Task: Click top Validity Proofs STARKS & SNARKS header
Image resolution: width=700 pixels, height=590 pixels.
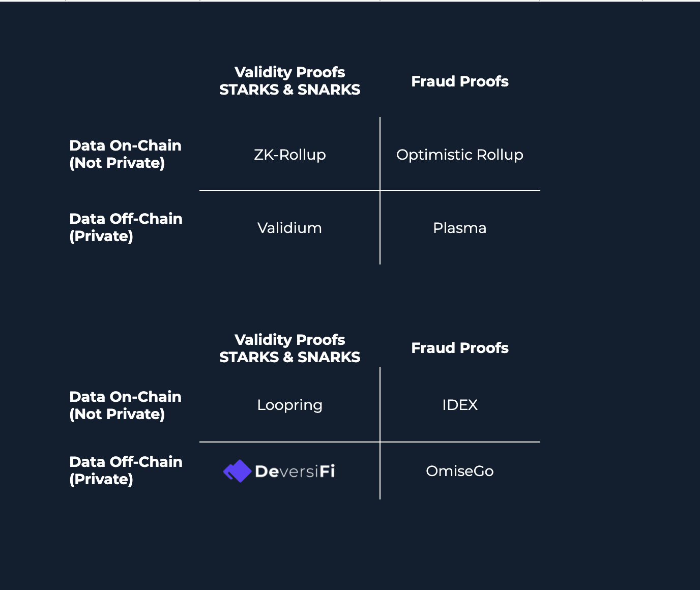Action: point(290,81)
